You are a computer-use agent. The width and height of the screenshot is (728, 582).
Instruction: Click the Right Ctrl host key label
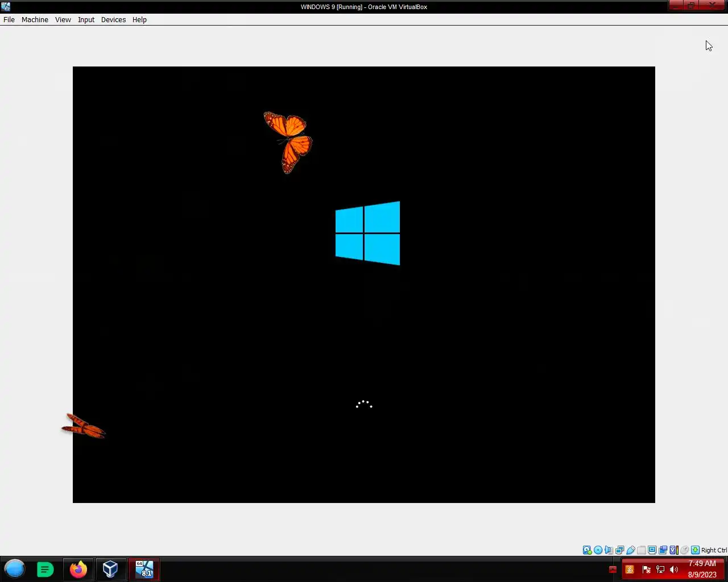tap(714, 550)
